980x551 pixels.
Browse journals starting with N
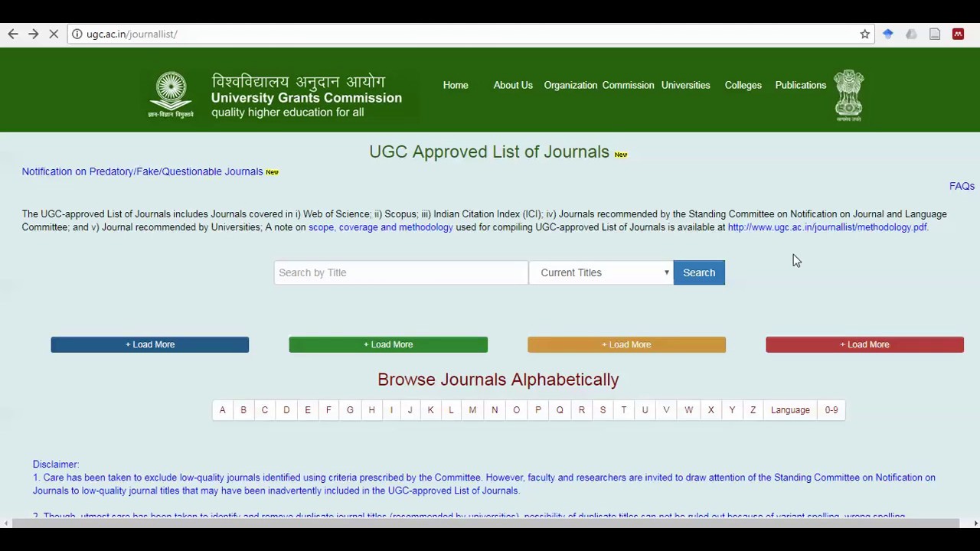coord(495,410)
